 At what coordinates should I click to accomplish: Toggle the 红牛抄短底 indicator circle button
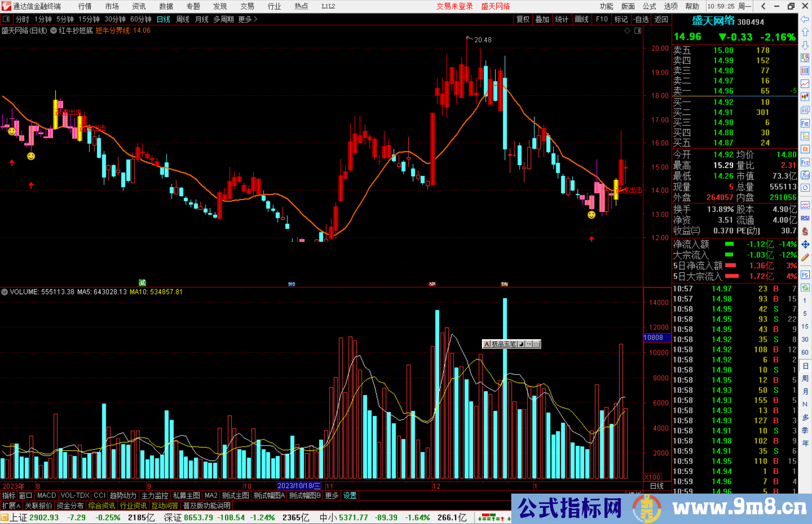pyautogui.click(x=54, y=31)
